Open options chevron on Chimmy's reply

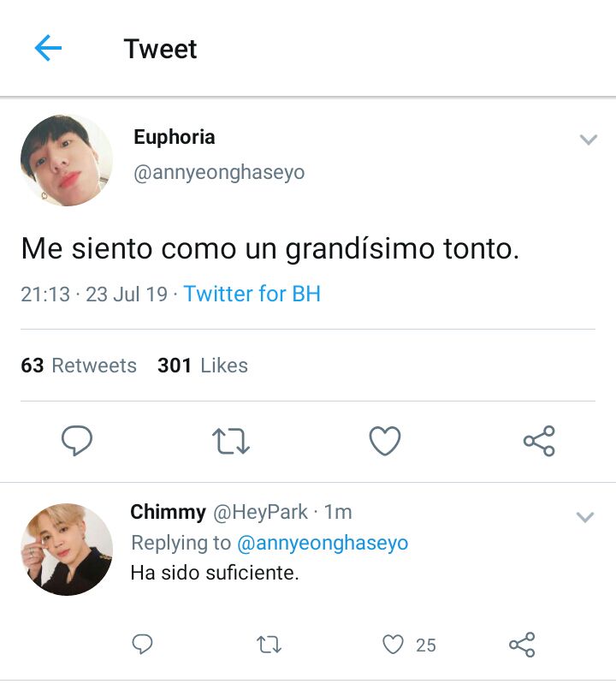pyautogui.click(x=585, y=517)
